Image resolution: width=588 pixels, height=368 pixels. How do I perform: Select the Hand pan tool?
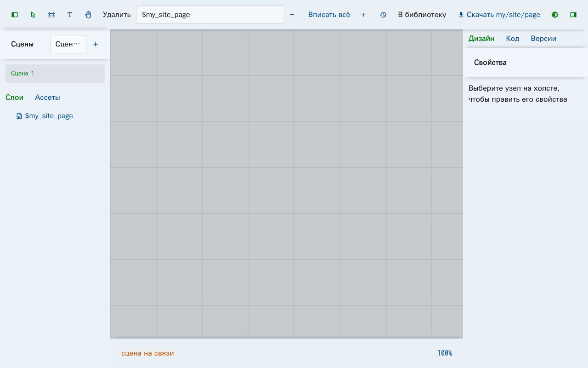88,15
